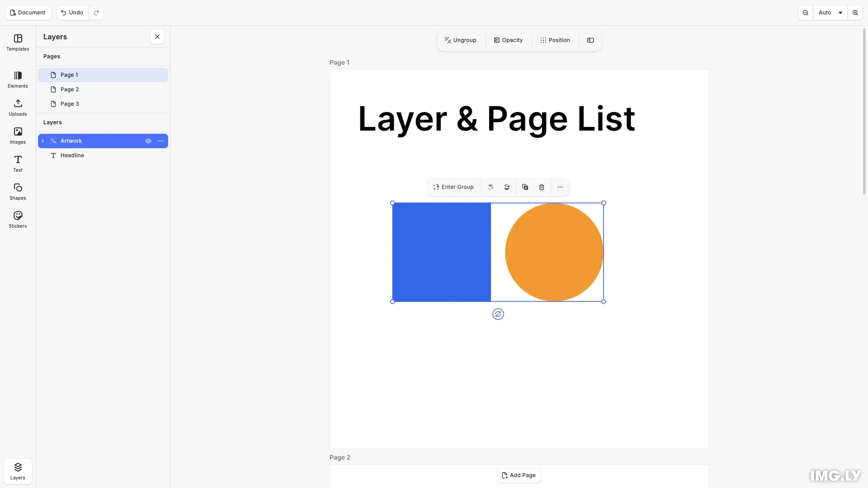Viewport: 868px width, 488px height.
Task: Click the orange circle on canvas
Action: pos(554,252)
